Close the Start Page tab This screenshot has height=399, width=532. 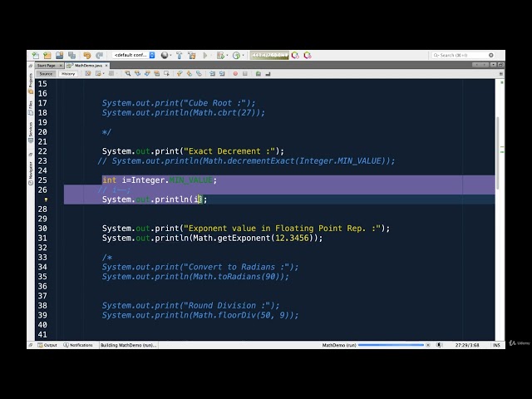tap(61, 65)
